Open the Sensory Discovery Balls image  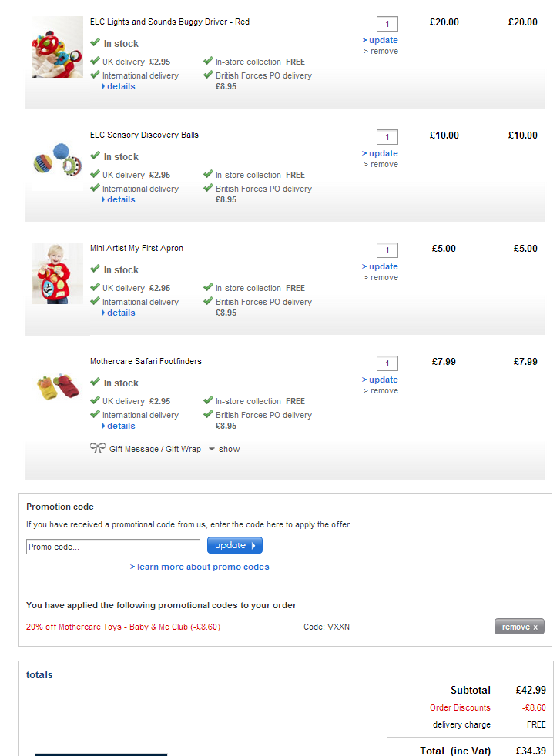57,160
